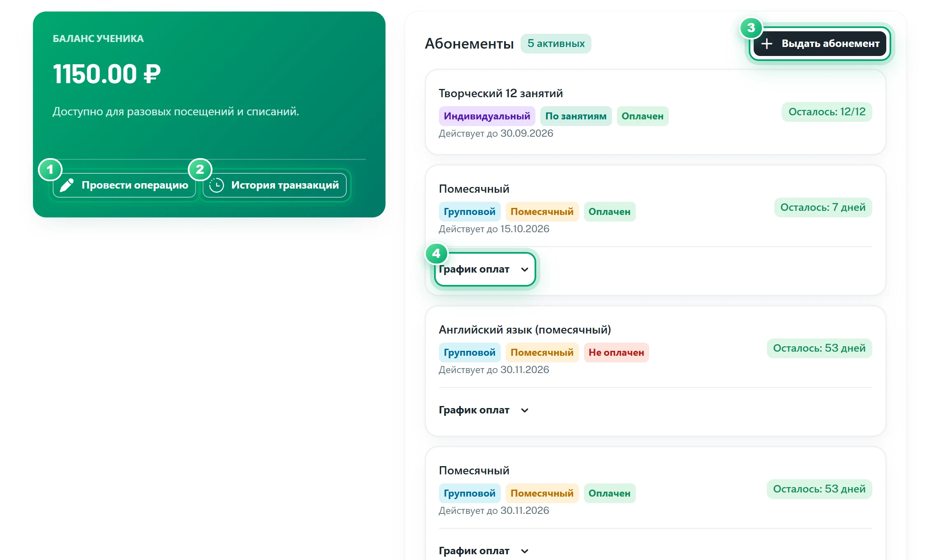The width and height of the screenshot is (939, 560).
Task: Click the Индивидуальный tag
Action: tap(487, 116)
